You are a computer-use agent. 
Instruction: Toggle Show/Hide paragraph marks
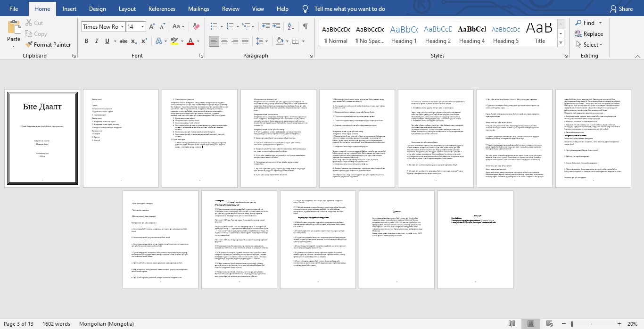[305, 26]
